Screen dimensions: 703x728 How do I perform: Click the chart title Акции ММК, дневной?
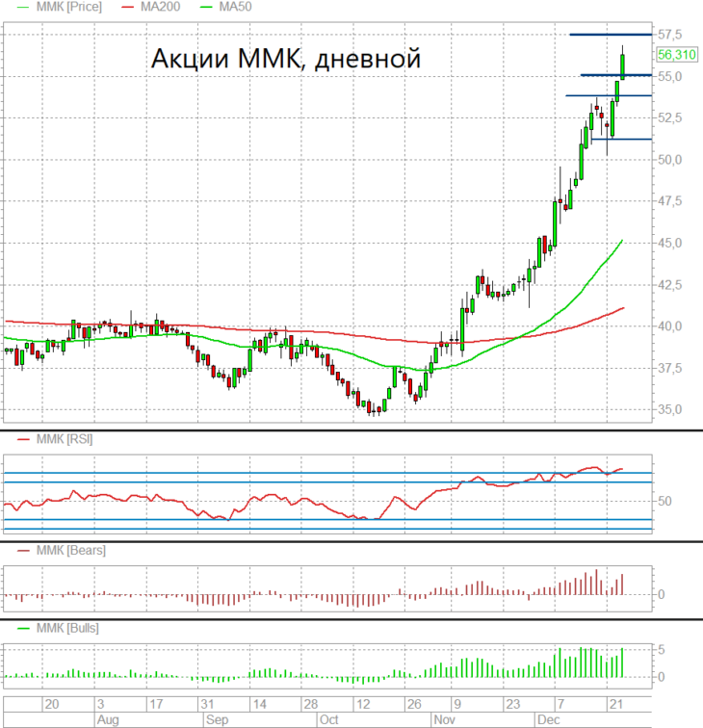[x=286, y=58]
